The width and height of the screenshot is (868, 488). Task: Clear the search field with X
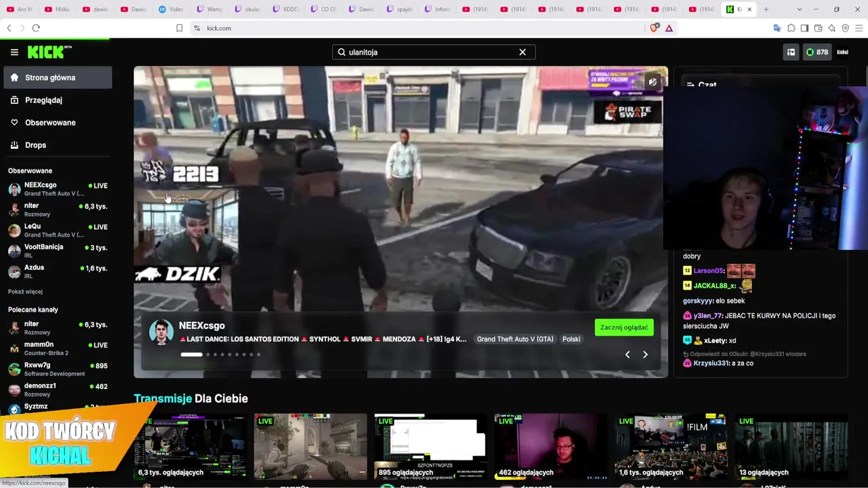522,52
